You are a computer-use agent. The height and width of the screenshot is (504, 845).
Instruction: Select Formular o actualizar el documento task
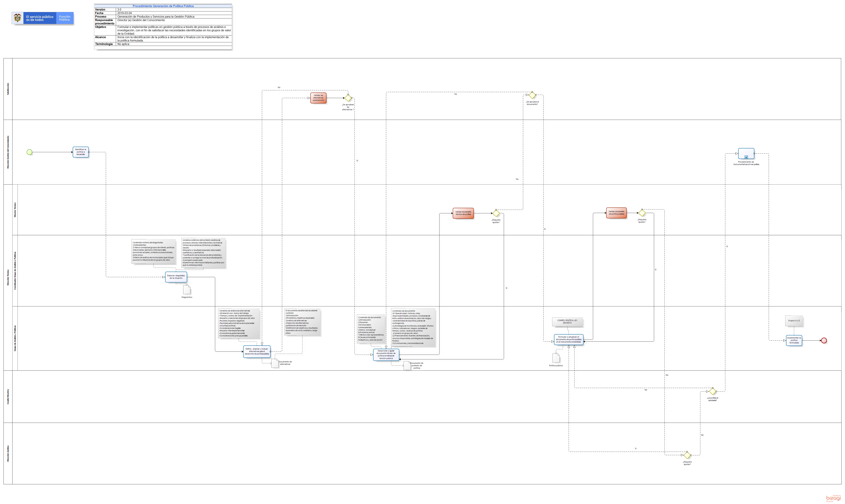point(568,340)
